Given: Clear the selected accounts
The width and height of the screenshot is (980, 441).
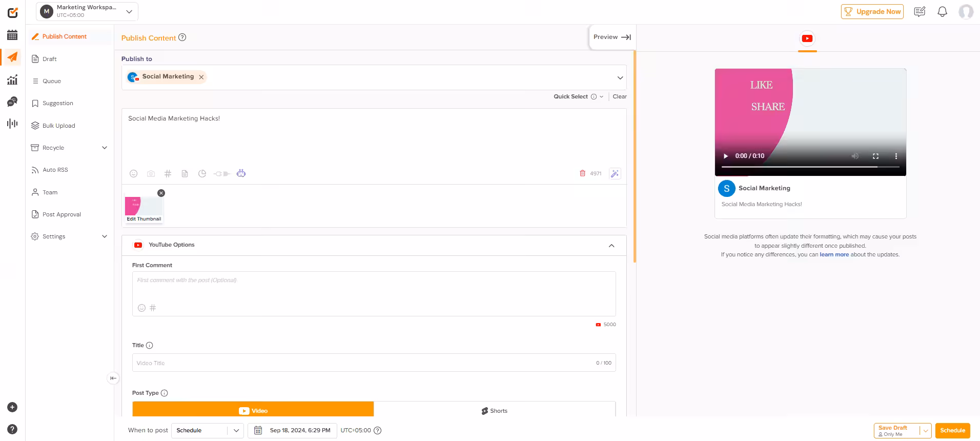Looking at the screenshot, I should coord(620,96).
